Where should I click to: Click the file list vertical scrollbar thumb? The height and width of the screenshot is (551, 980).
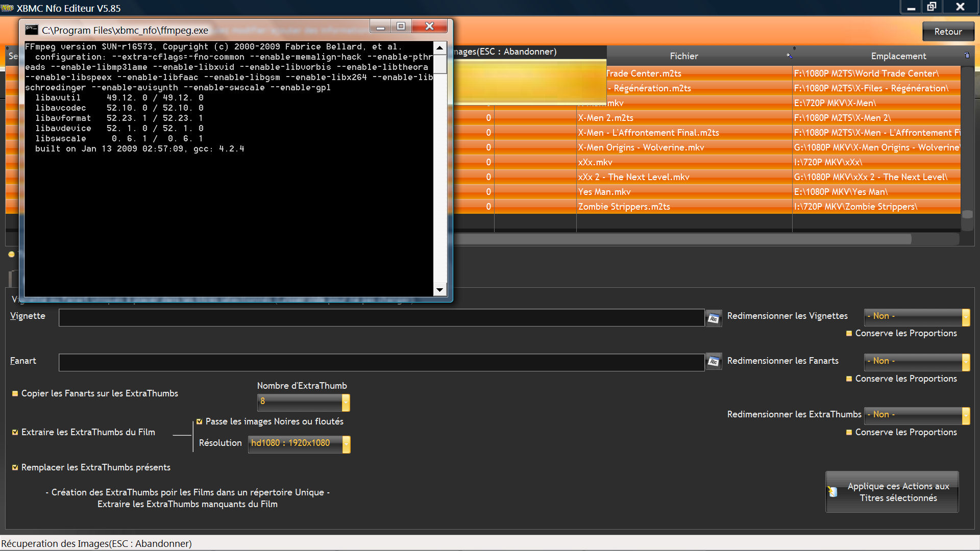tap(967, 214)
